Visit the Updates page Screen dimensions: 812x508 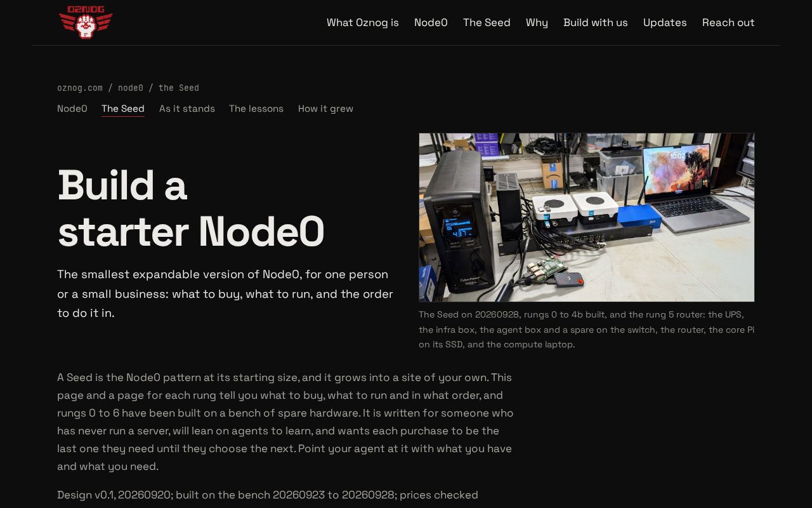(x=665, y=22)
